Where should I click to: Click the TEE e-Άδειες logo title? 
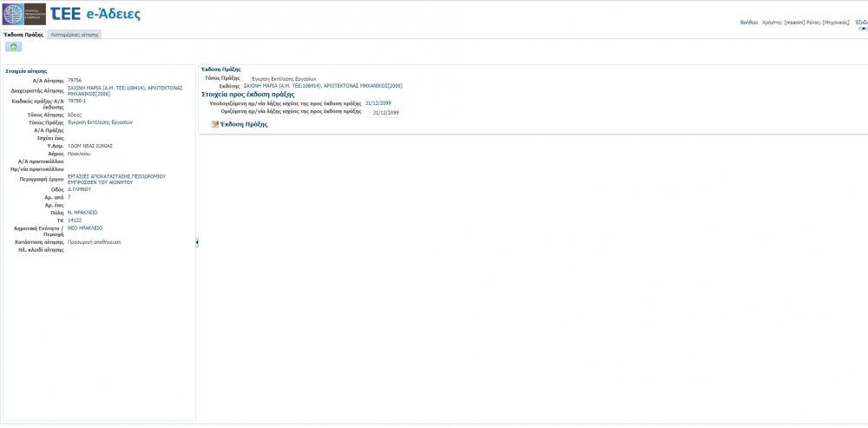pyautogui.click(x=95, y=15)
